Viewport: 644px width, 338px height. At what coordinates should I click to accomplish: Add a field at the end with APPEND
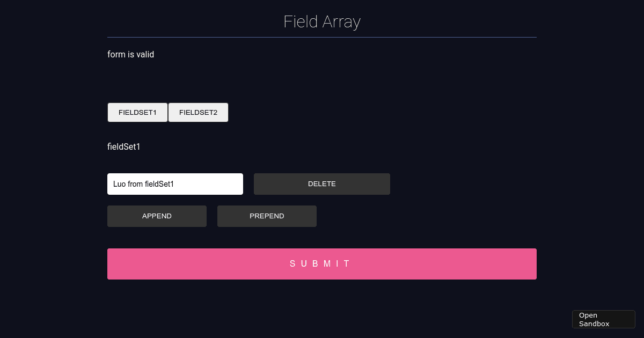[157, 216]
